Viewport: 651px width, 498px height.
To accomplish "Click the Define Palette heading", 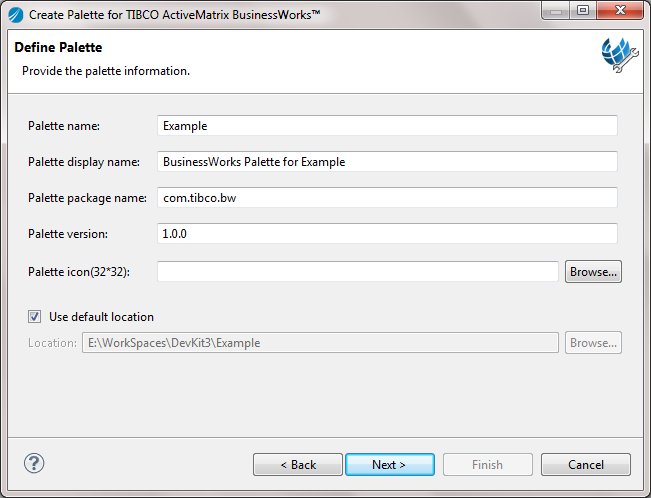I will tap(58, 47).
